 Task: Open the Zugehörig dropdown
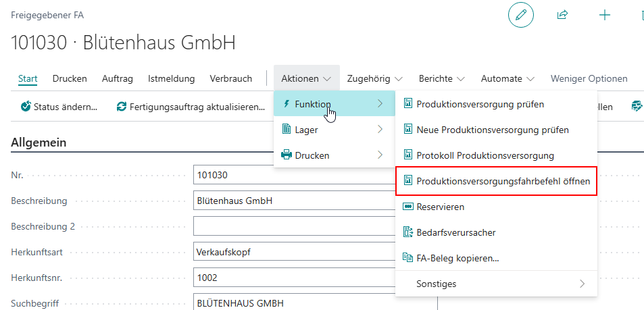tap(374, 78)
